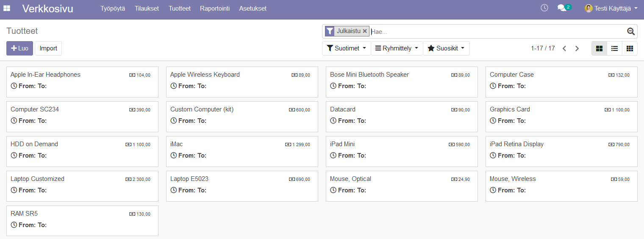Open the iPad Retina Display card
Screen dimensions: 644x239
pyautogui.click(x=561, y=151)
